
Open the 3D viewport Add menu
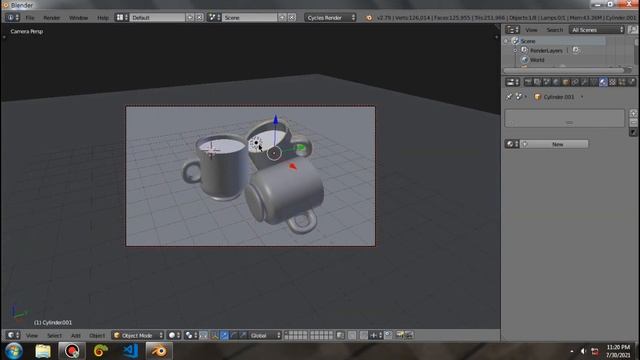coord(76,336)
